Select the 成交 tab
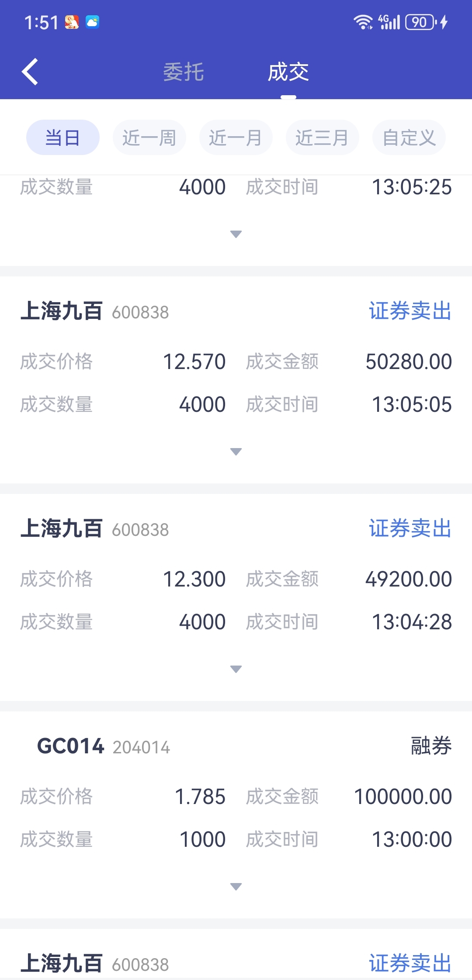The width and height of the screenshot is (472, 980). pos(288,72)
